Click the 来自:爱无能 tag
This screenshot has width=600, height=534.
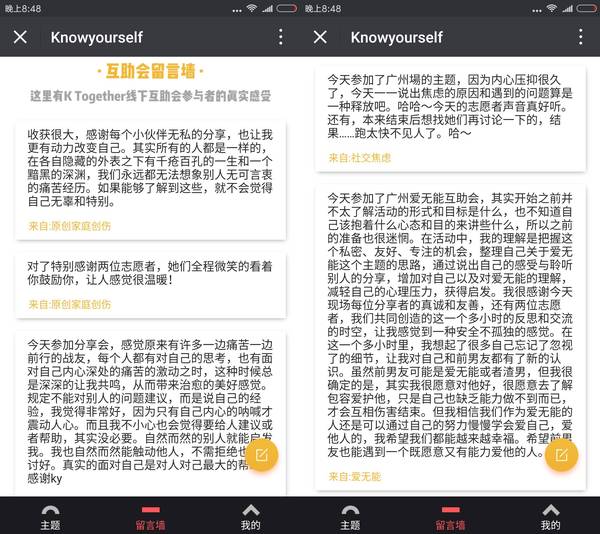tap(354, 476)
